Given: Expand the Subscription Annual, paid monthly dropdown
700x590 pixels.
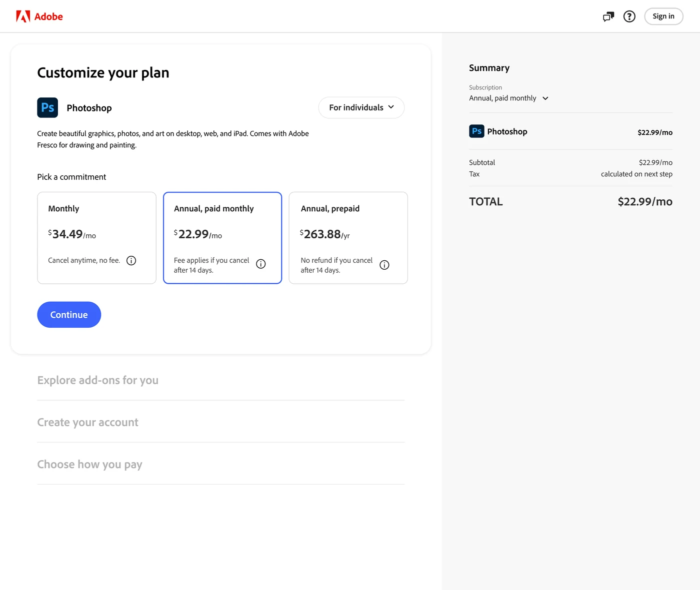Looking at the screenshot, I should [x=508, y=98].
